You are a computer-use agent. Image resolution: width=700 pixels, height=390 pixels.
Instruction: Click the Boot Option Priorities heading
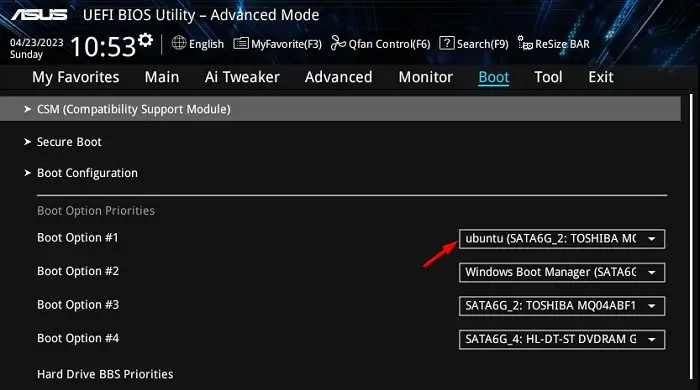(96, 211)
